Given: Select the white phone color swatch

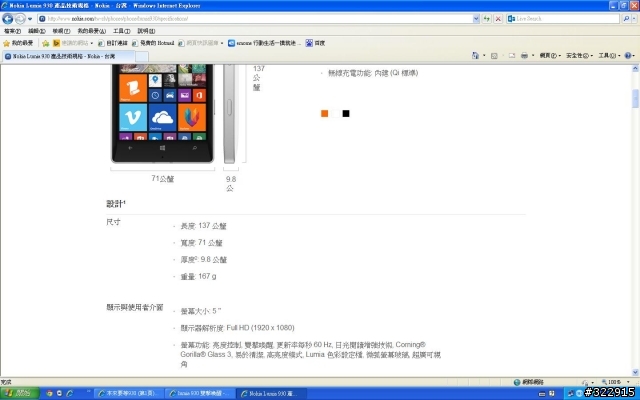Looking at the screenshot, I should point(335,113).
